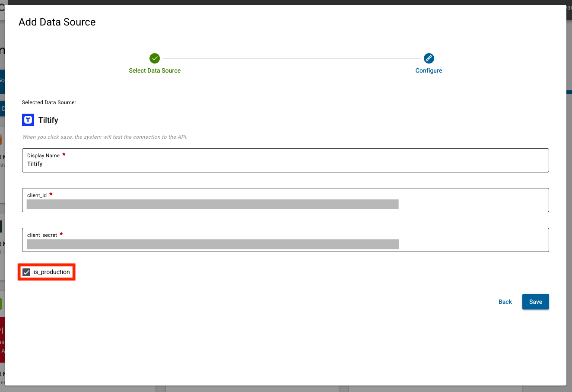
Task: Select the 'Configure' step label
Action: click(429, 70)
